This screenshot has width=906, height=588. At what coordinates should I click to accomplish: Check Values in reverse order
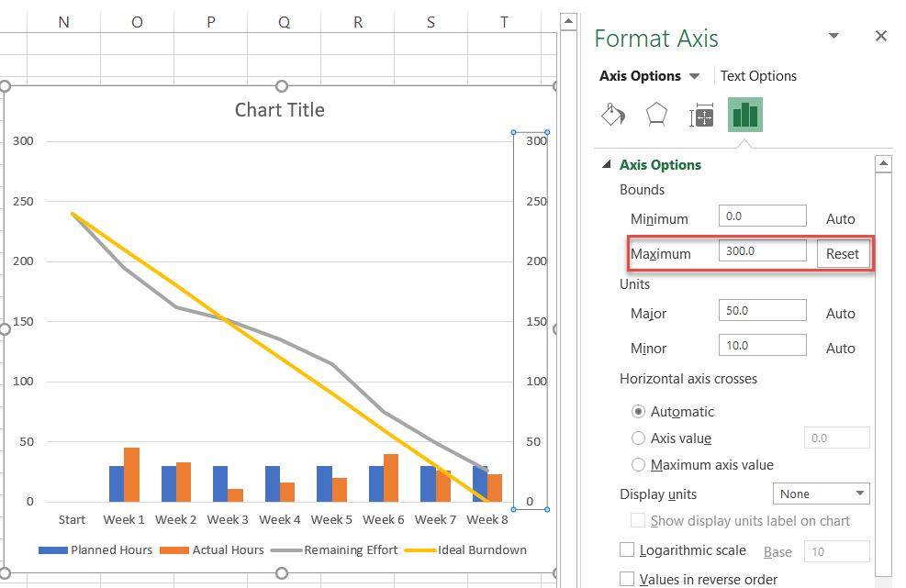pyautogui.click(x=626, y=579)
